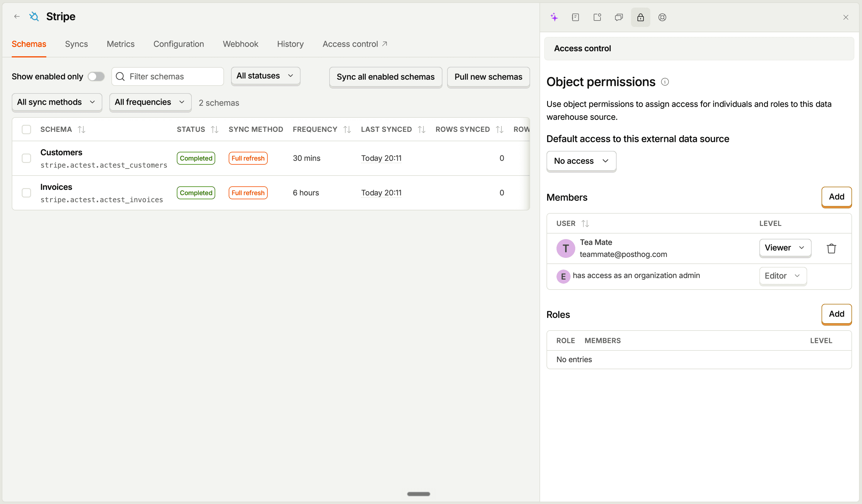Change Tea Mate's Viewer level dropdown
This screenshot has height=504, width=862.
785,248
